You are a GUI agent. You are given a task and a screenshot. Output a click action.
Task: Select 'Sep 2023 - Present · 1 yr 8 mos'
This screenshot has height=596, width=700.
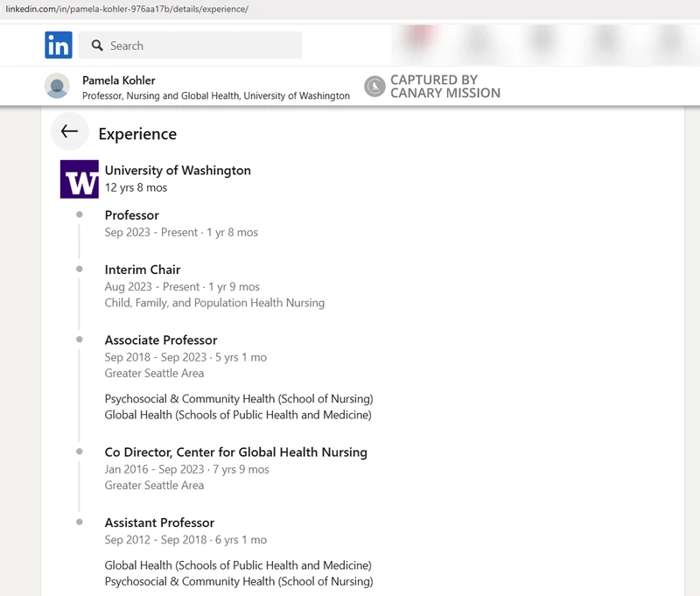coord(181,233)
